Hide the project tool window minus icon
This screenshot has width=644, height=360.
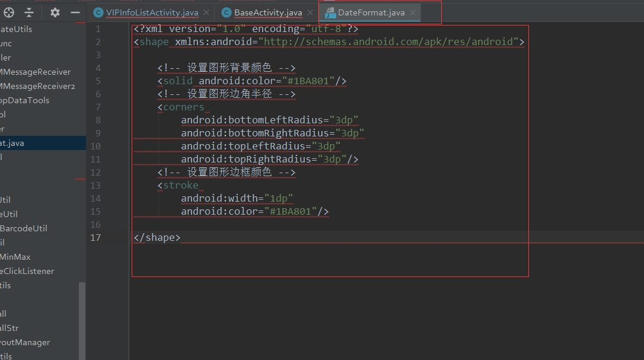pos(75,12)
